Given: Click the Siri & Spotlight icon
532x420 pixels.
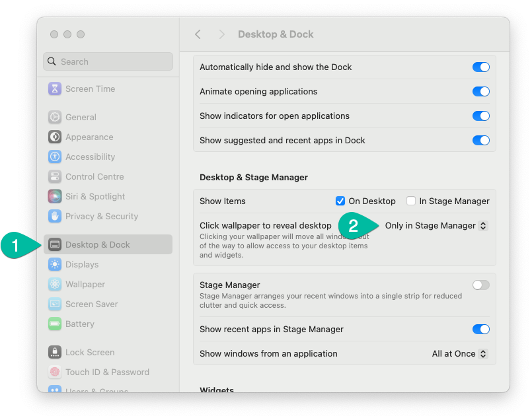Looking at the screenshot, I should 55,197.
